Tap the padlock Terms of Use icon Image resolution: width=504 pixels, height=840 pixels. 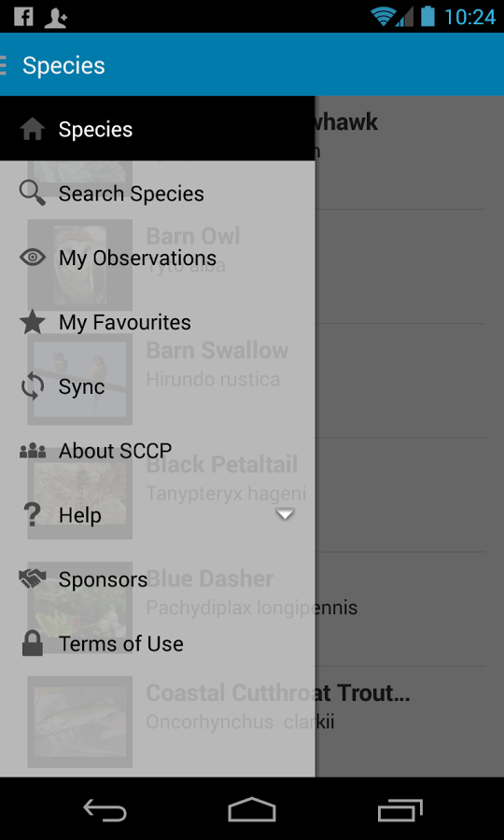point(32,643)
